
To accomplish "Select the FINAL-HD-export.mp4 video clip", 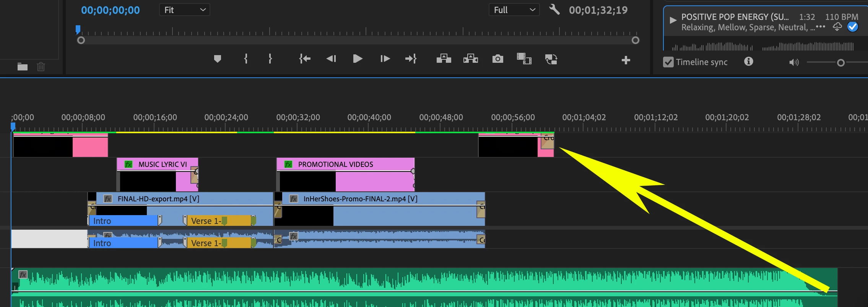I will tap(180, 209).
